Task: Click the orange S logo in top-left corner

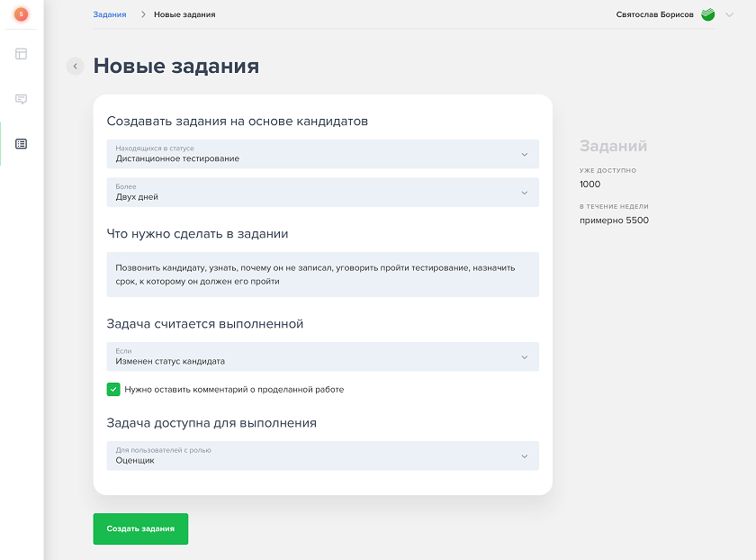Action: pos(20,14)
